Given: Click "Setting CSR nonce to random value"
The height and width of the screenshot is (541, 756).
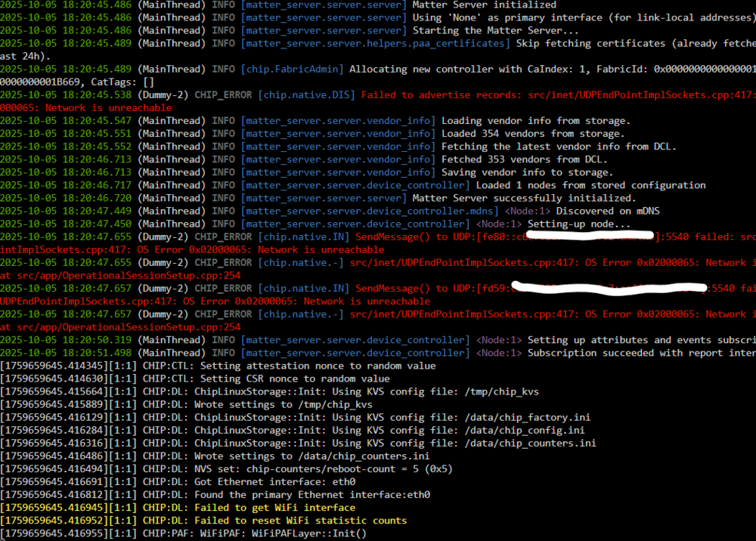Looking at the screenshot, I should (x=295, y=379).
